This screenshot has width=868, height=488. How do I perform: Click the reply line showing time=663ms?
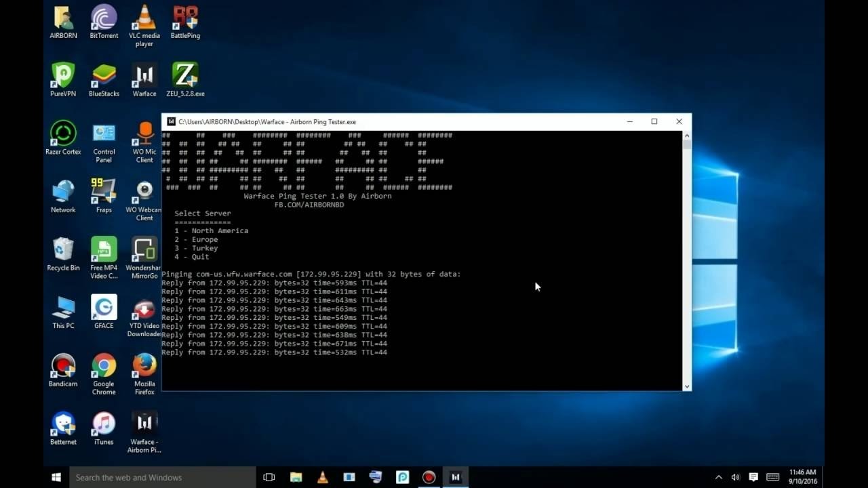(x=274, y=309)
